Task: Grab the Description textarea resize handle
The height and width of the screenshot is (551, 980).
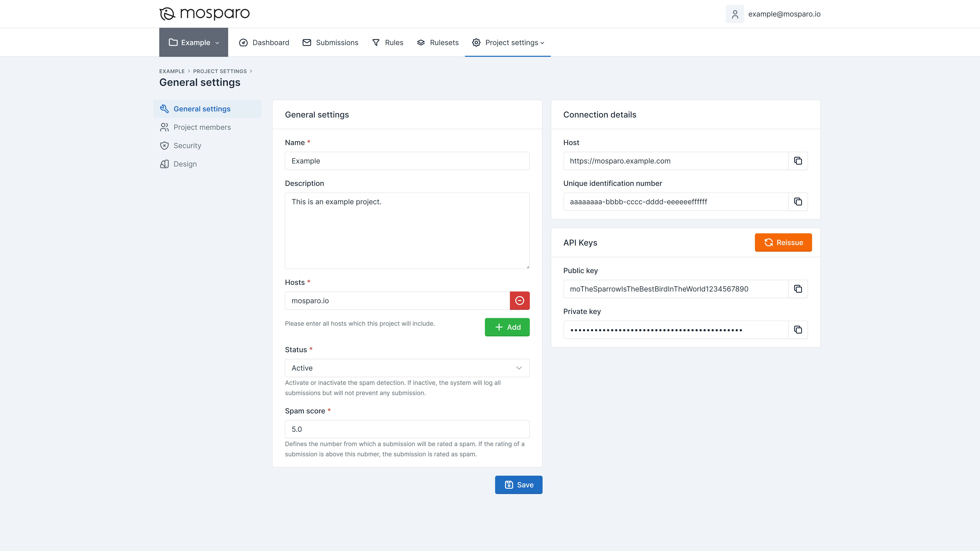Action: point(527,267)
